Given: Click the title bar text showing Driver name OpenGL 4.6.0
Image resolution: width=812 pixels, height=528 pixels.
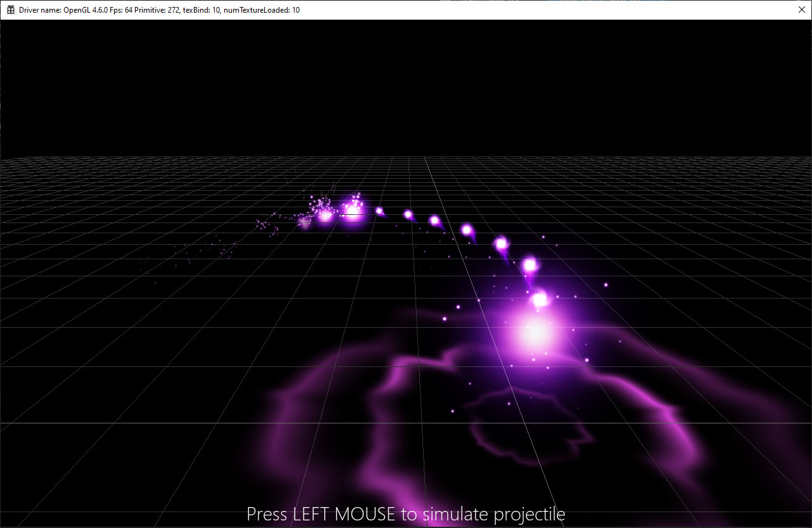Looking at the screenshot, I should (159, 10).
